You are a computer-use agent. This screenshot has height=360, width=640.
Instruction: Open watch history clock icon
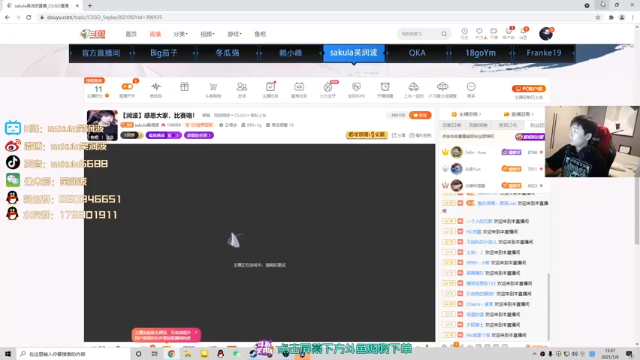[464, 33]
